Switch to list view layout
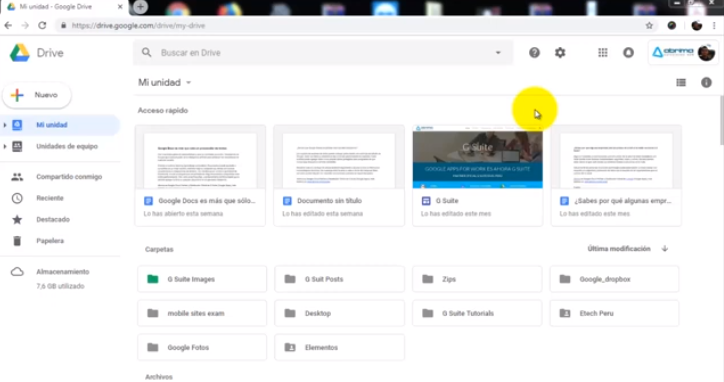The width and height of the screenshot is (724, 382). (681, 83)
